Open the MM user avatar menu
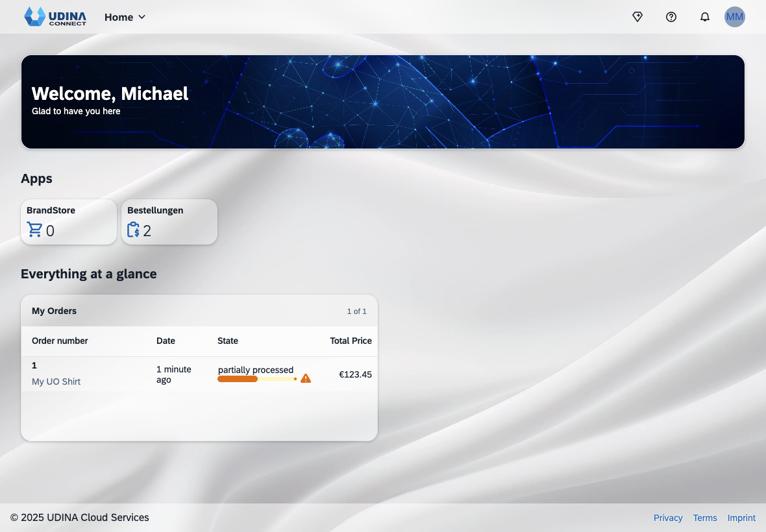 [x=735, y=17]
